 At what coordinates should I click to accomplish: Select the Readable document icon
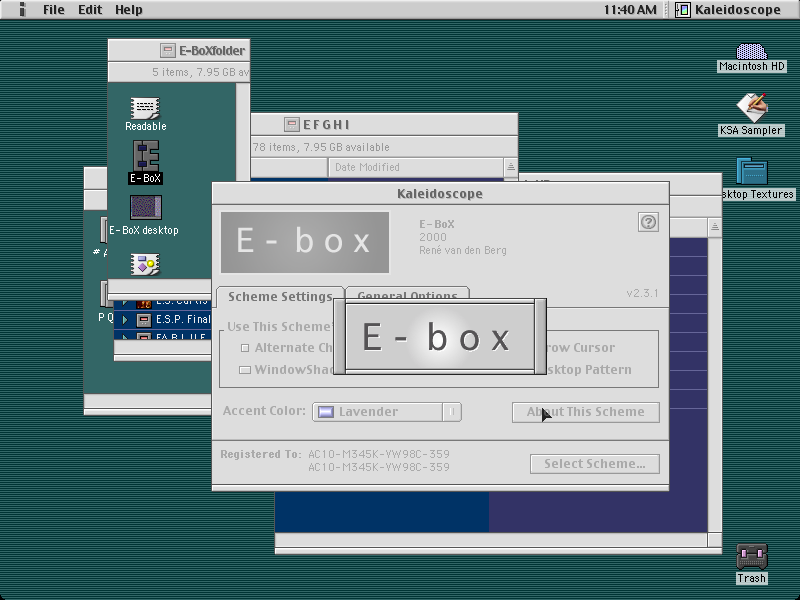(x=145, y=108)
